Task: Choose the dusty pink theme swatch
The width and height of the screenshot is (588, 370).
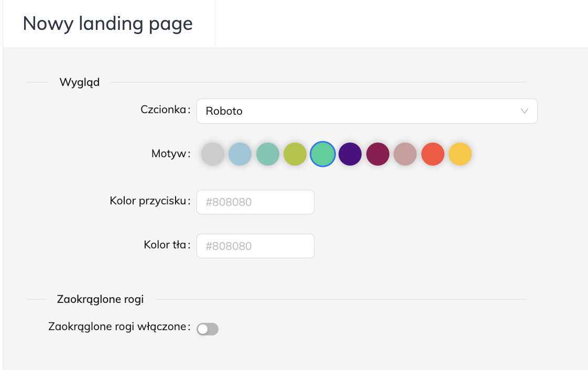Action: (x=405, y=155)
